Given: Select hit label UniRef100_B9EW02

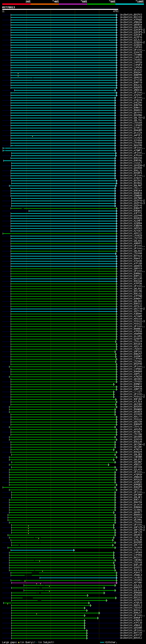Looking at the screenshot, I should point(131,211).
